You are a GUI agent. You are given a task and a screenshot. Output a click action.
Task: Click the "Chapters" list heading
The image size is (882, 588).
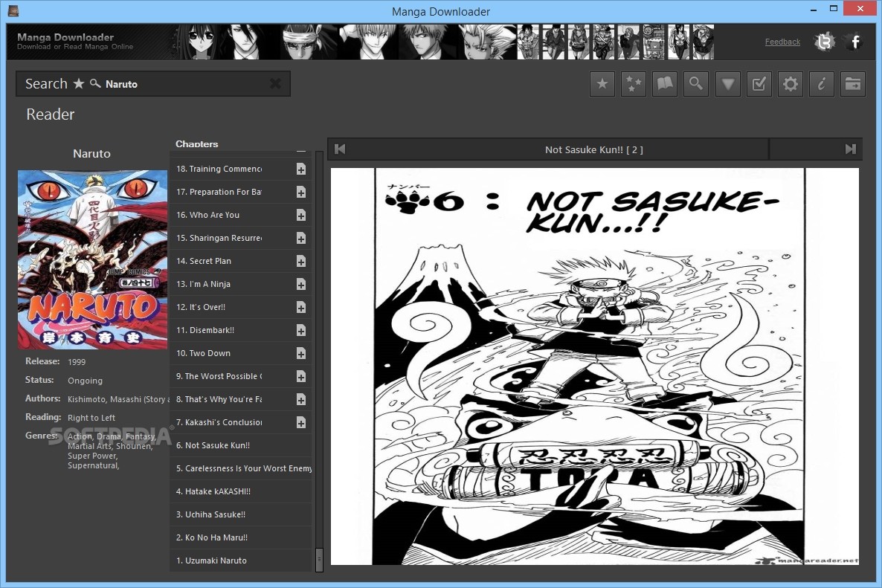click(196, 144)
